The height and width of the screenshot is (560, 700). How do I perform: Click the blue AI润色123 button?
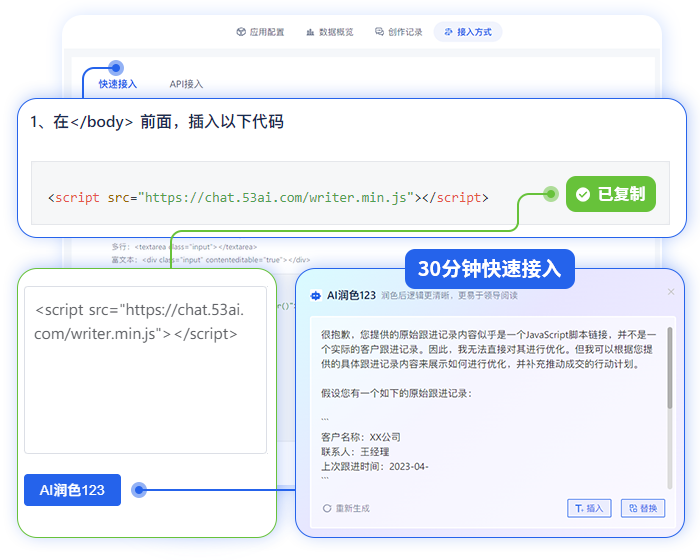click(x=72, y=490)
